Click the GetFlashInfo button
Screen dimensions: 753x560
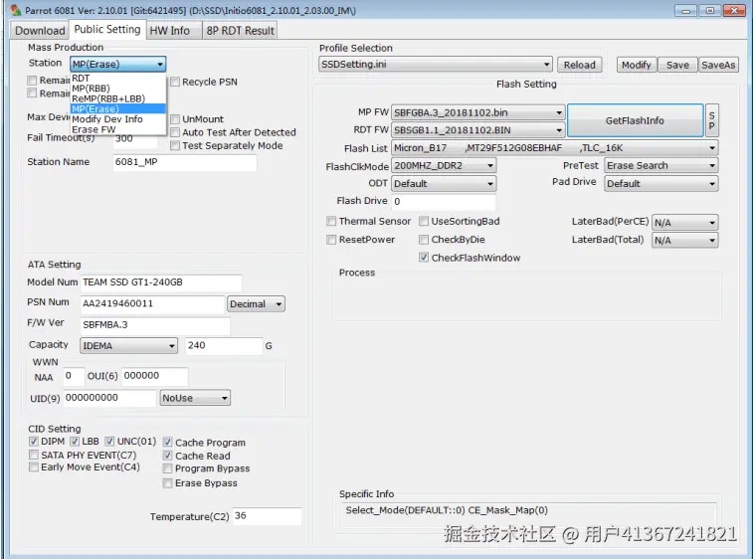(635, 120)
